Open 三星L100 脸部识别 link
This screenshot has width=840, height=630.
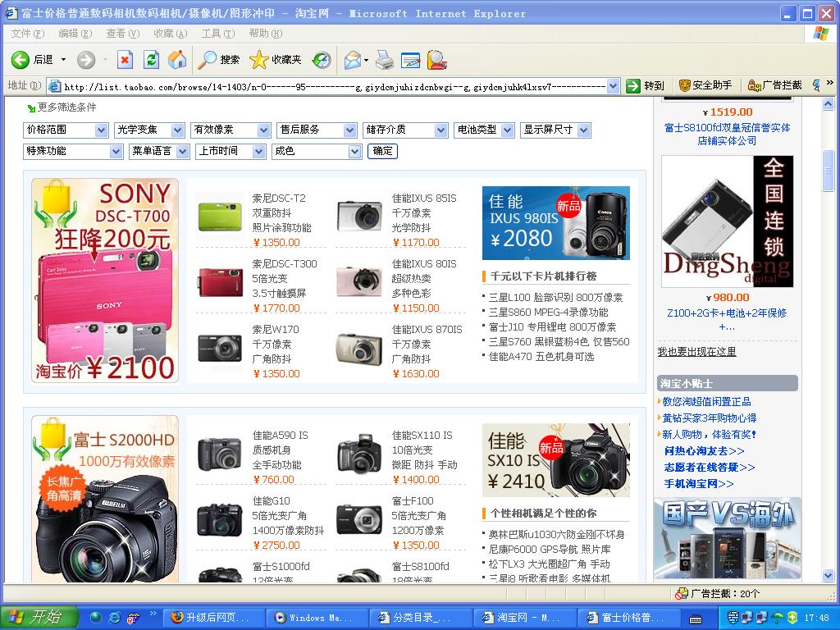(x=555, y=297)
